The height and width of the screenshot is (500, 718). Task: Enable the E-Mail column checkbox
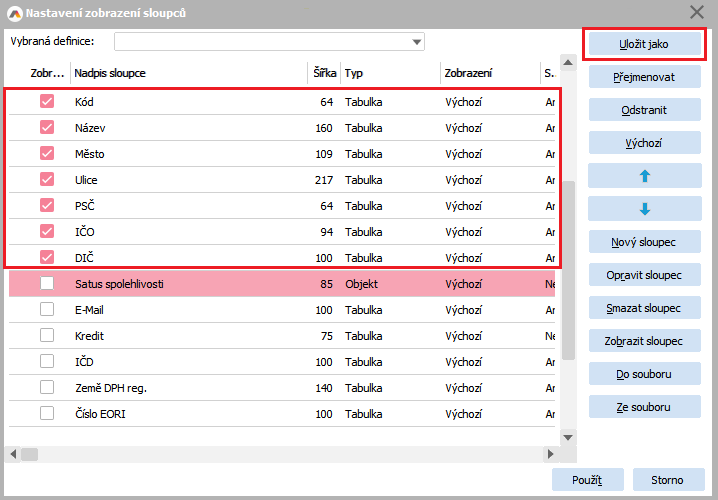pos(47,310)
